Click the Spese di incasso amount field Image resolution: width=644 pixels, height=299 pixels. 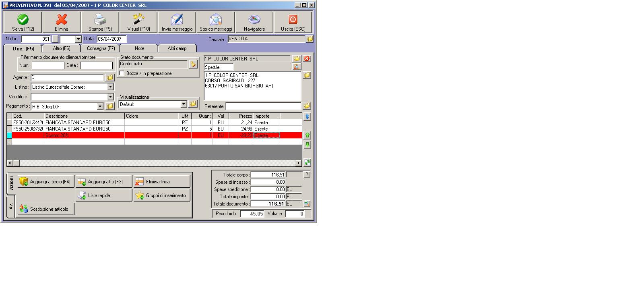[x=268, y=182]
